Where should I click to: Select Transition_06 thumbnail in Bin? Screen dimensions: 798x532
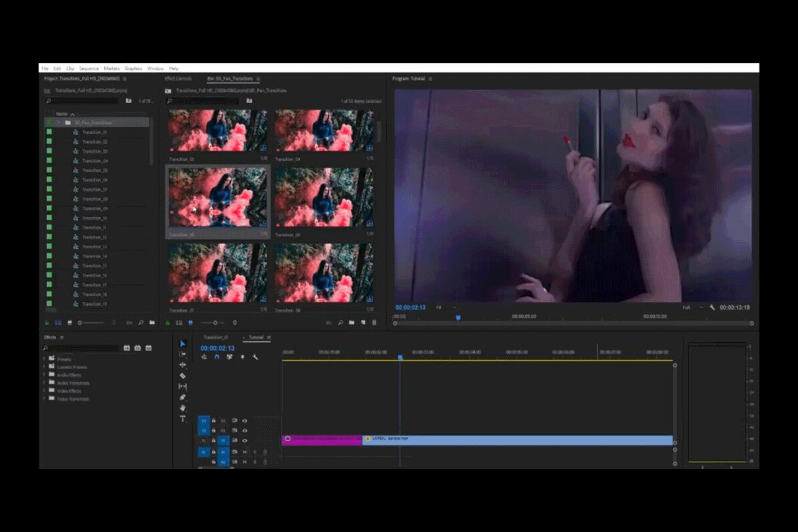coord(324,197)
